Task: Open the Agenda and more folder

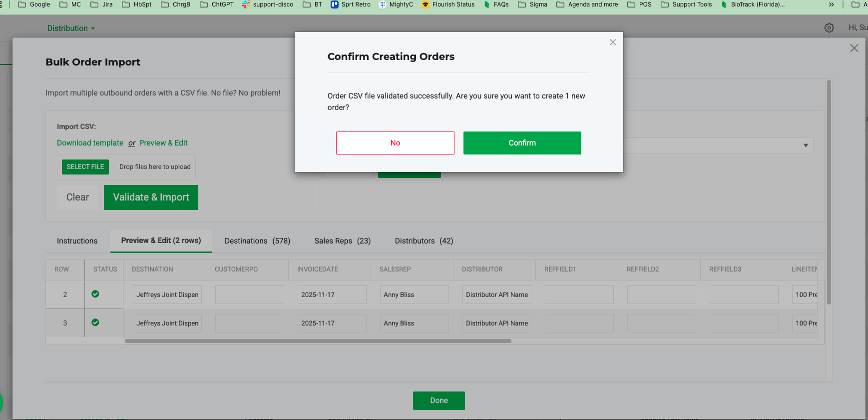Action: [x=587, y=4]
